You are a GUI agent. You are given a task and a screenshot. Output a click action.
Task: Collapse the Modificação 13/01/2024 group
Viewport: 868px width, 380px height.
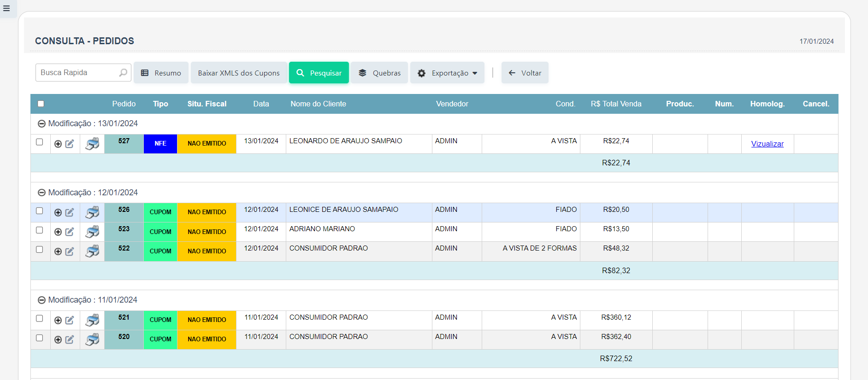(41, 123)
